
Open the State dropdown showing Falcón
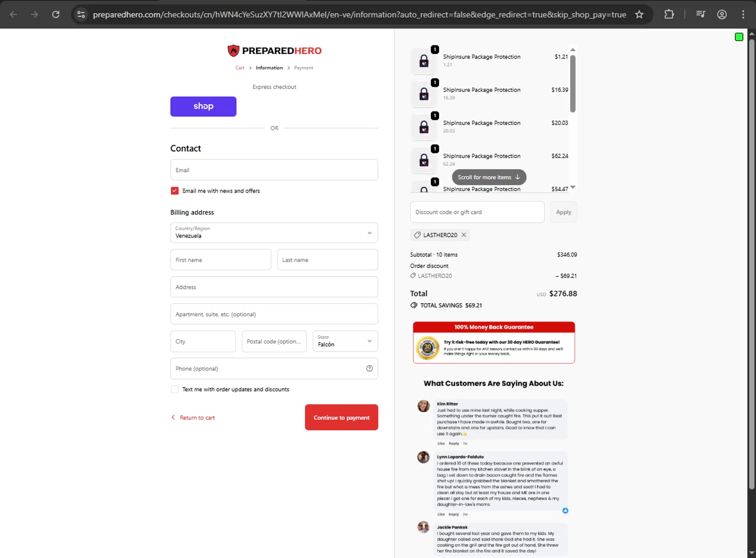click(345, 341)
